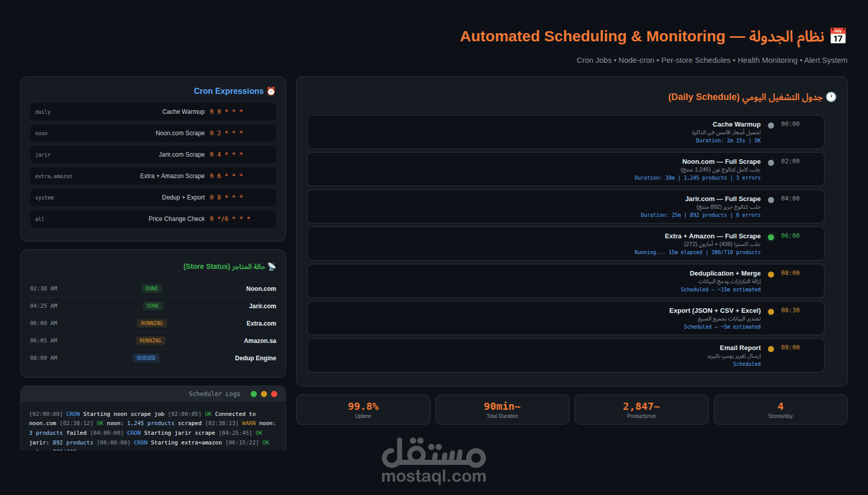Click the cron expression '0 0 * * *'

pyautogui.click(x=226, y=112)
